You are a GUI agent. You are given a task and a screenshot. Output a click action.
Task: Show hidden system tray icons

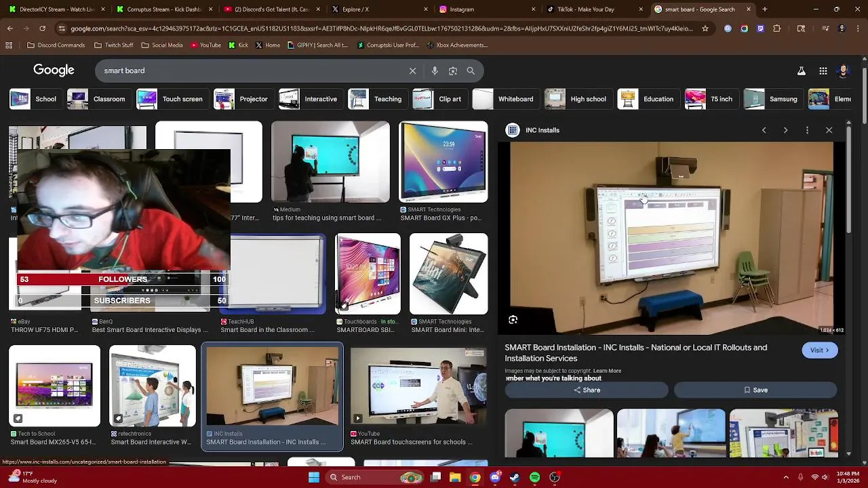click(786, 477)
